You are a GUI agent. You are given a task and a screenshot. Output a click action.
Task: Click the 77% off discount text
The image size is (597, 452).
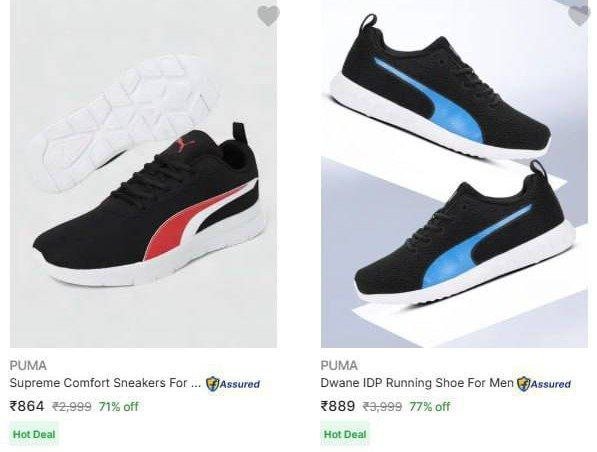click(430, 407)
